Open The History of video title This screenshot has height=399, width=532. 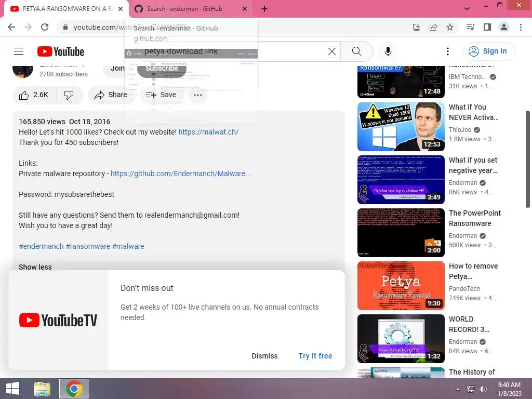tap(472, 372)
